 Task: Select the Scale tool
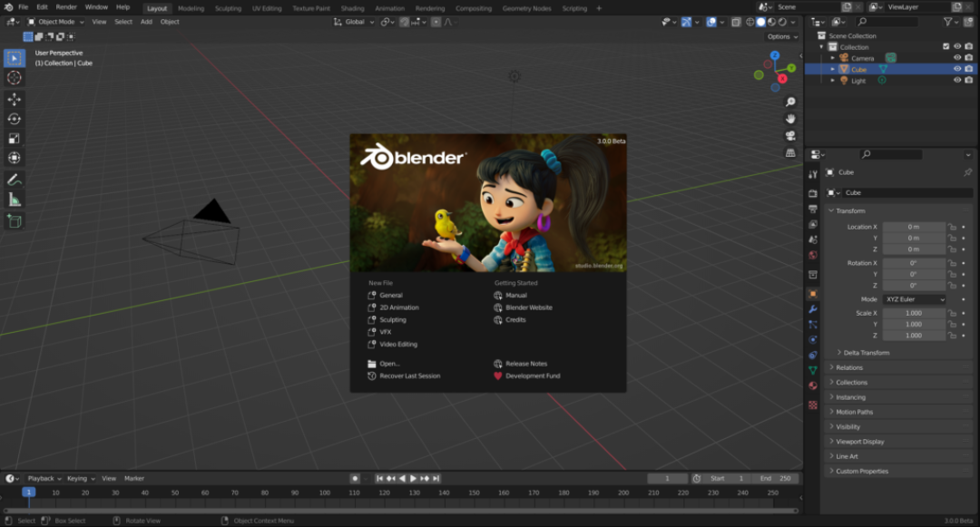[15, 139]
